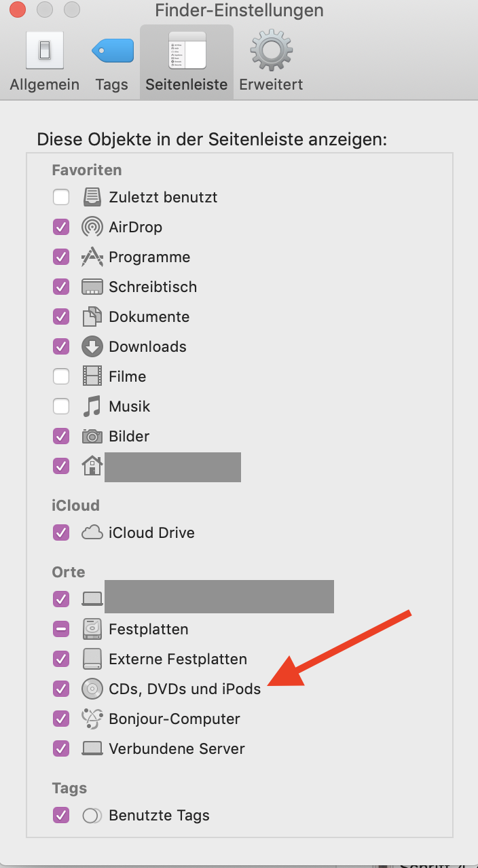Click the Bilder camera icon
The width and height of the screenshot is (478, 868).
click(x=92, y=436)
